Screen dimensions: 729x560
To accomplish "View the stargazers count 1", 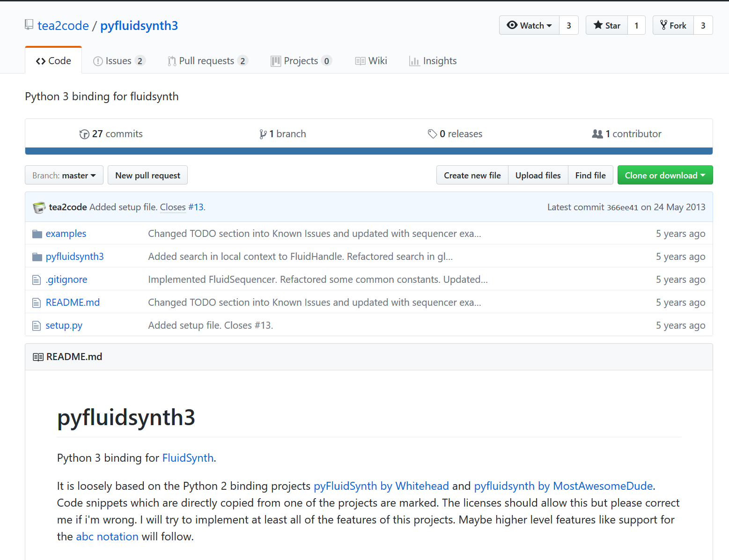I will [x=636, y=25].
